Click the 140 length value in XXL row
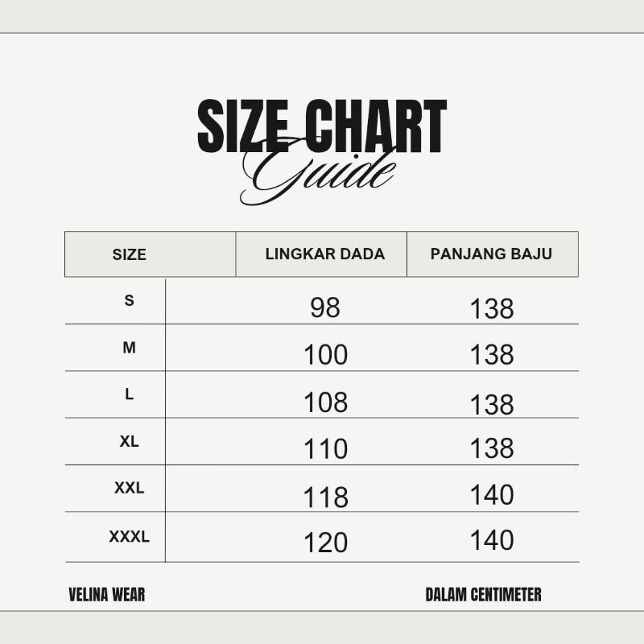The width and height of the screenshot is (644, 644). click(x=492, y=494)
